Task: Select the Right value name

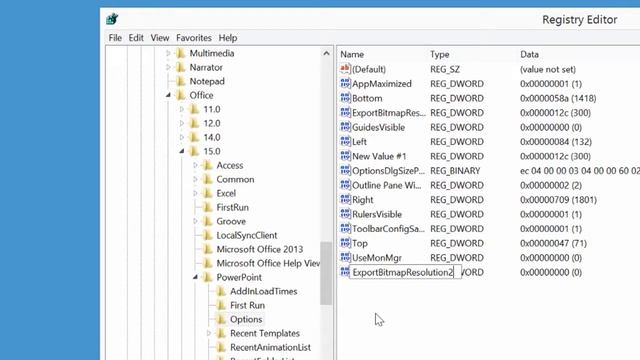Action: point(362,200)
